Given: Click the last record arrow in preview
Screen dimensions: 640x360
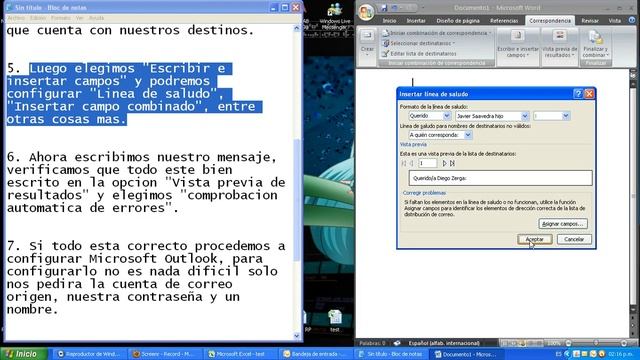Looking at the screenshot, I should coord(452,163).
